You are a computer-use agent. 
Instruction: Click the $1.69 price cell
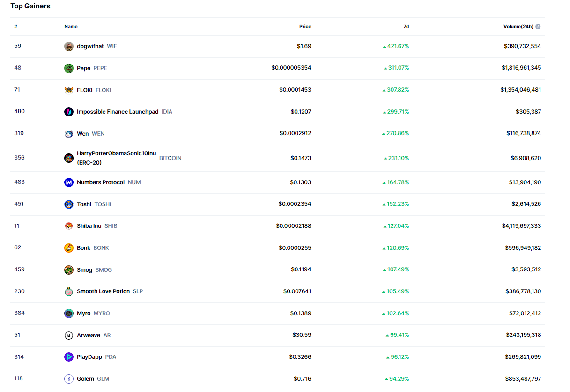pyautogui.click(x=304, y=46)
